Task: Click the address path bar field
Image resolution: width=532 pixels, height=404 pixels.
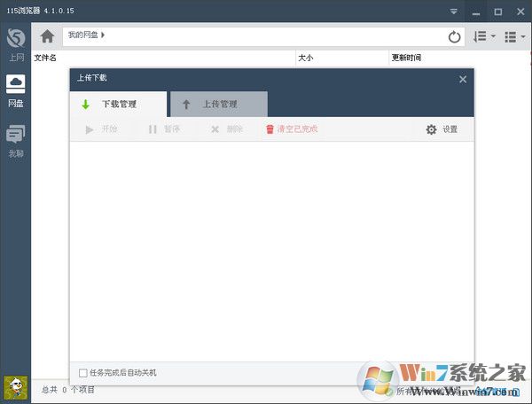Action: [x=263, y=36]
